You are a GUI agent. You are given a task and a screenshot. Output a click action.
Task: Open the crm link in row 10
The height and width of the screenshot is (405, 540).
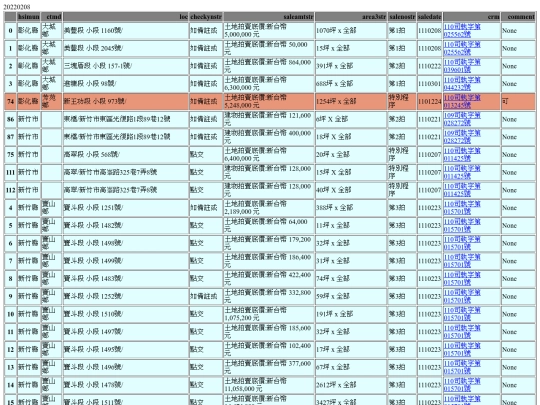(462, 314)
